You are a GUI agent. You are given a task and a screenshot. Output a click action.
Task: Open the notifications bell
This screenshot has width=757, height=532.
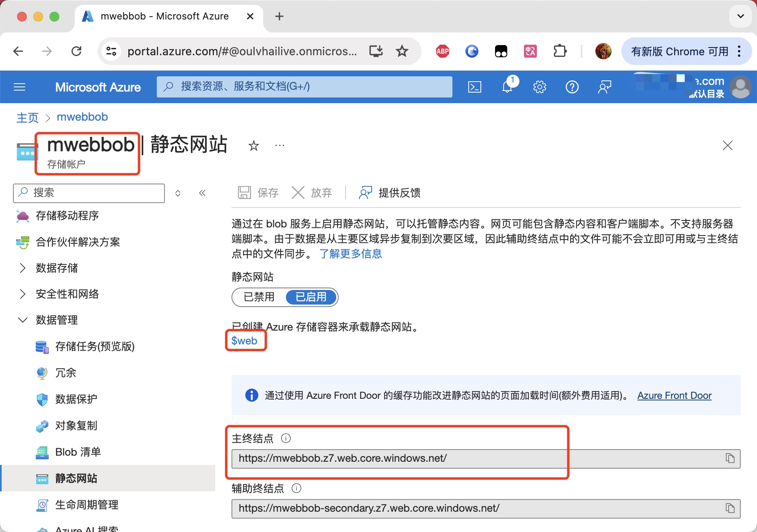click(x=507, y=87)
